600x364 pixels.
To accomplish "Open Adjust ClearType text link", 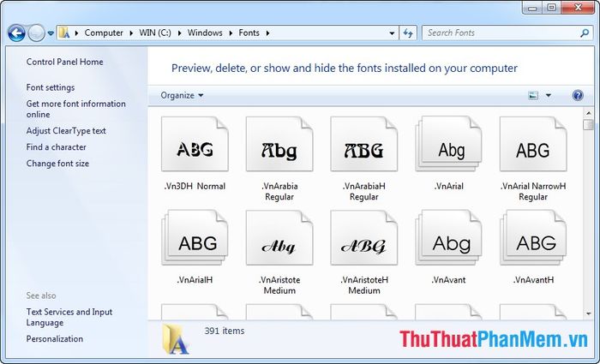I will 66,131.
